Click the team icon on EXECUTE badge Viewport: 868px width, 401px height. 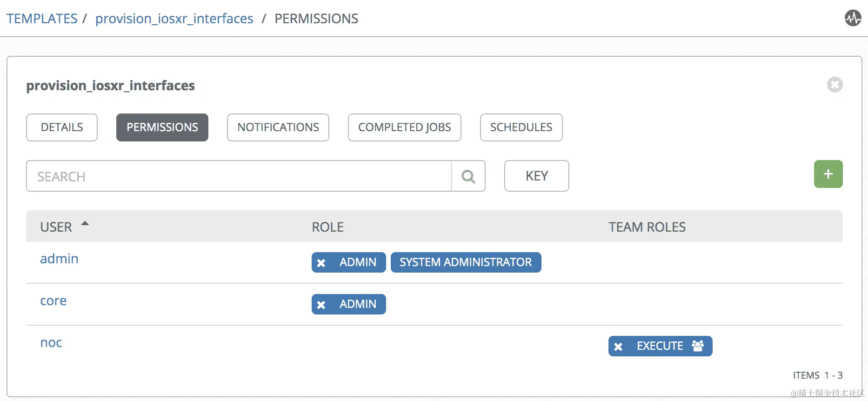point(698,346)
